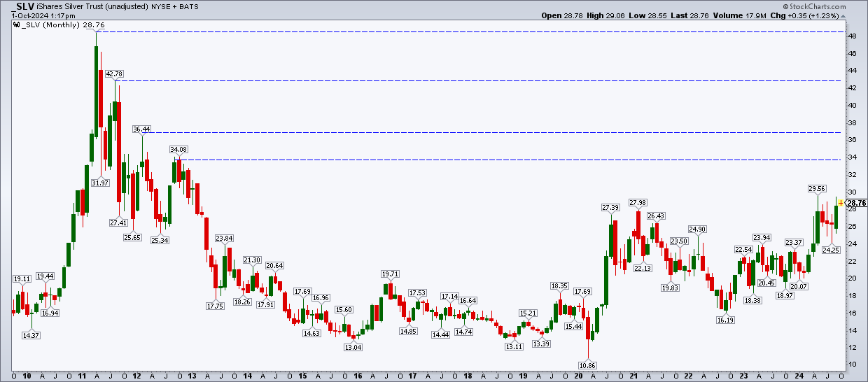The width and height of the screenshot is (868, 382).
Task: Click the 42.78 peak price label
Action: coord(114,73)
